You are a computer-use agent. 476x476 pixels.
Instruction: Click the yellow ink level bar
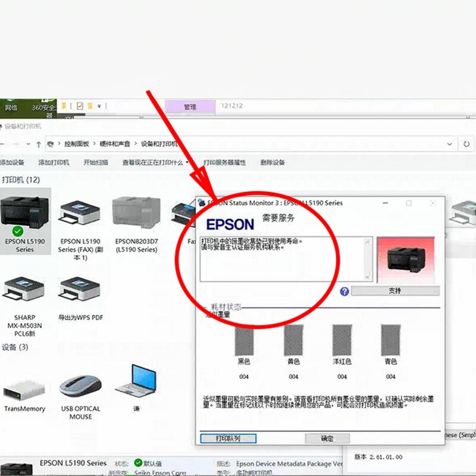pyautogui.click(x=293, y=340)
